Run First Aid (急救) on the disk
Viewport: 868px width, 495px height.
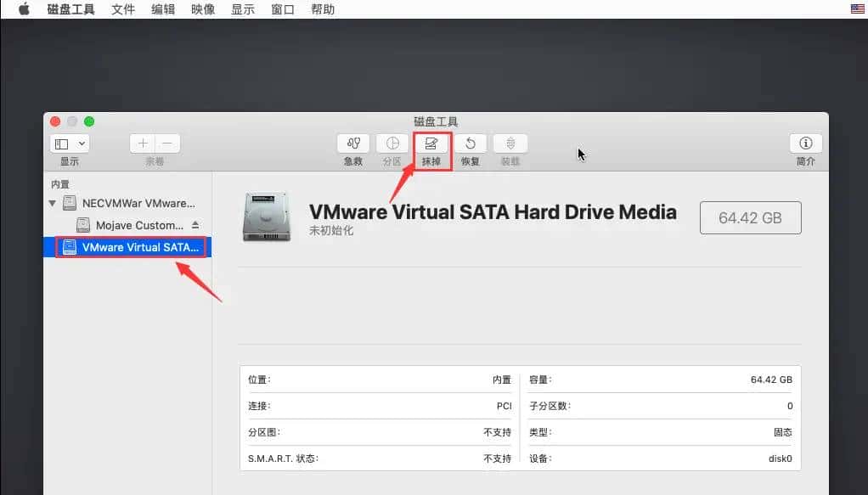(352, 143)
